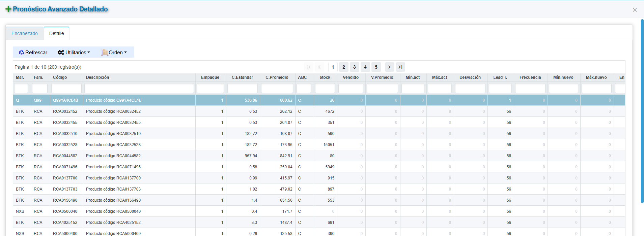Click the Descripción filter input field

point(139,88)
